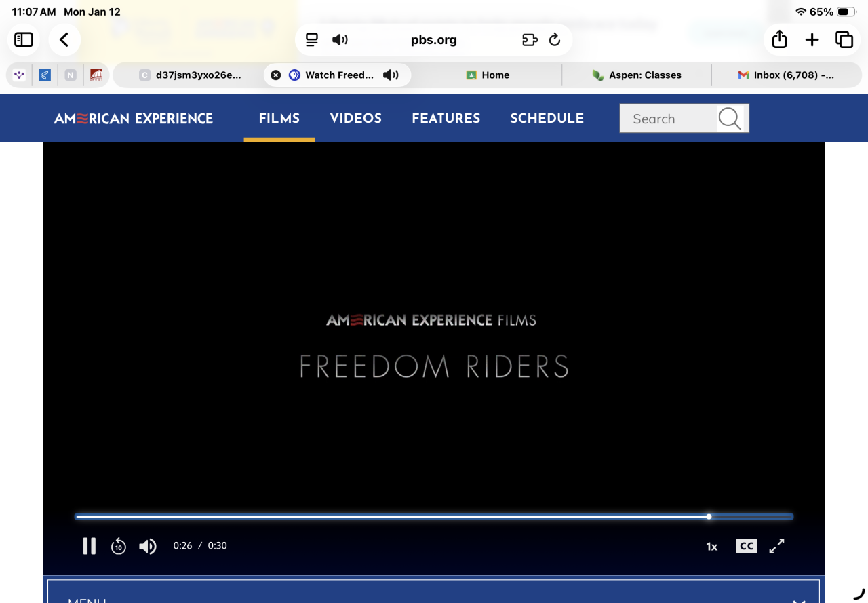Toggle closed captions CC

[747, 546]
